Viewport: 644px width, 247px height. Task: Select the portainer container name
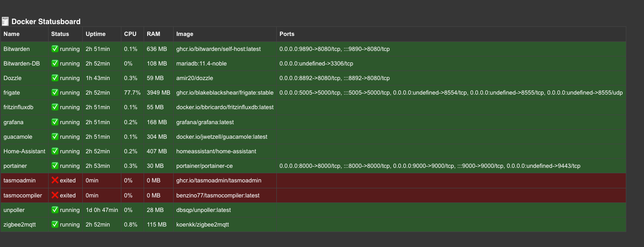pos(15,166)
